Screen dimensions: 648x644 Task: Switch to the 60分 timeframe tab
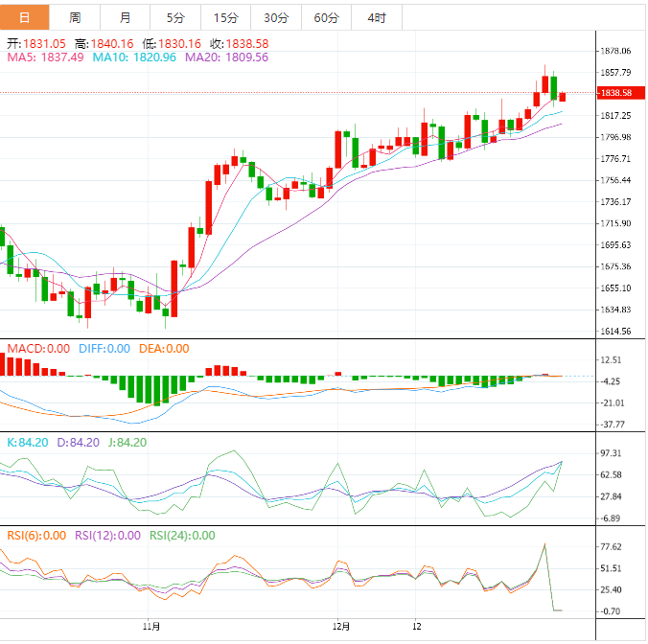326,17
